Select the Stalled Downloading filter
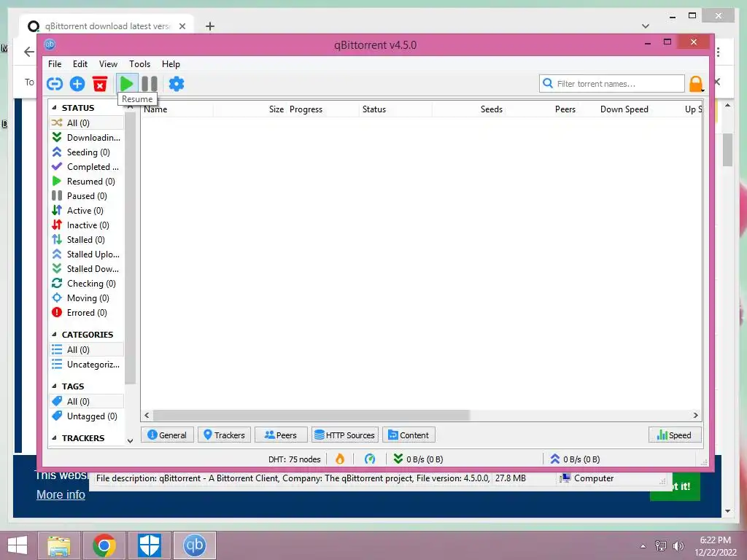Image resolution: width=747 pixels, height=560 pixels. point(86,269)
